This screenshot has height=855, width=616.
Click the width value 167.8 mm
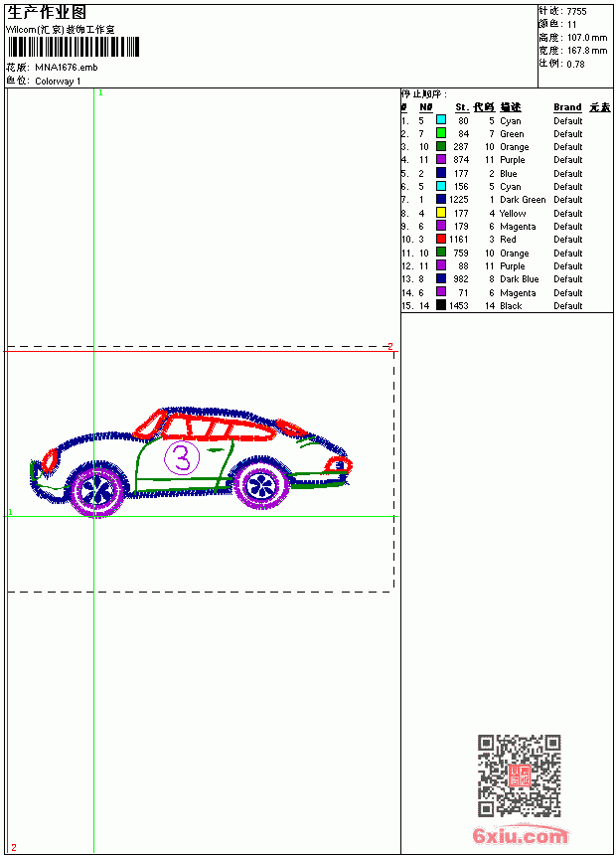[587, 51]
